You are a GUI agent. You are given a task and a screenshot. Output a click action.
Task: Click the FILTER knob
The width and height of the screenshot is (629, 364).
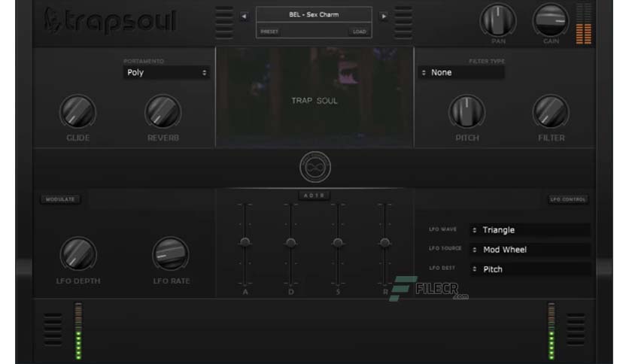click(x=551, y=112)
